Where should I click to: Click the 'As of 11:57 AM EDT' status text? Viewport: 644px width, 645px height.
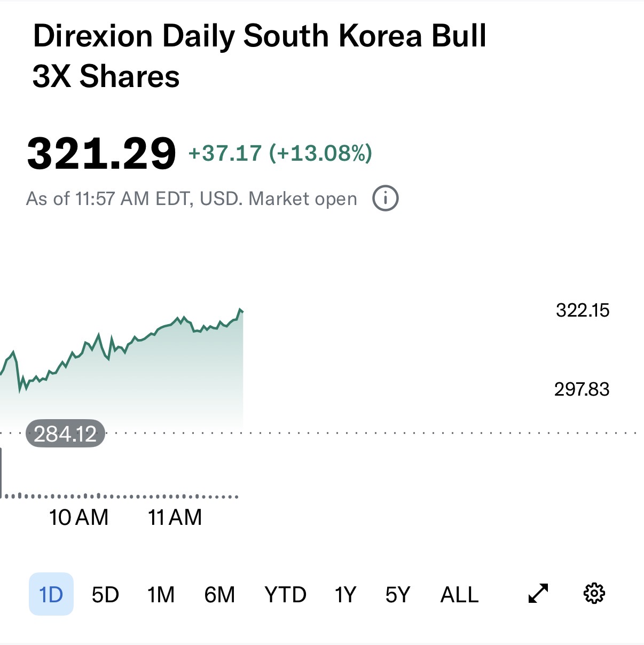191,199
